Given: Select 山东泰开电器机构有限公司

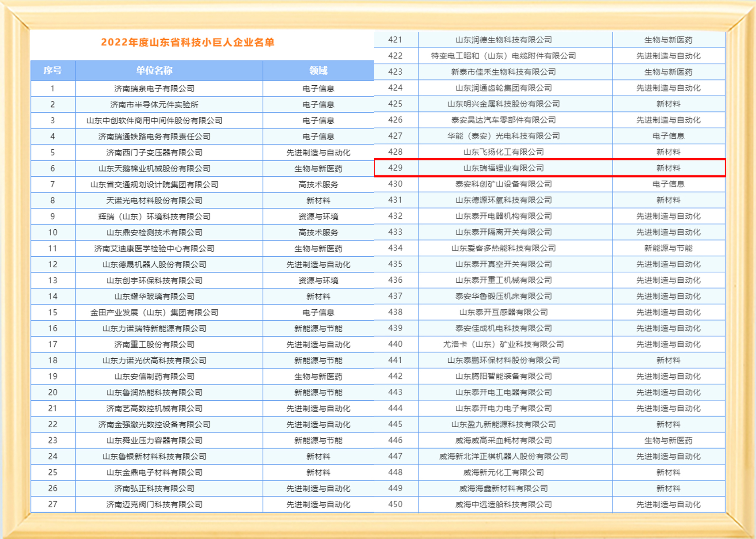Looking at the screenshot, I should tap(503, 216).
